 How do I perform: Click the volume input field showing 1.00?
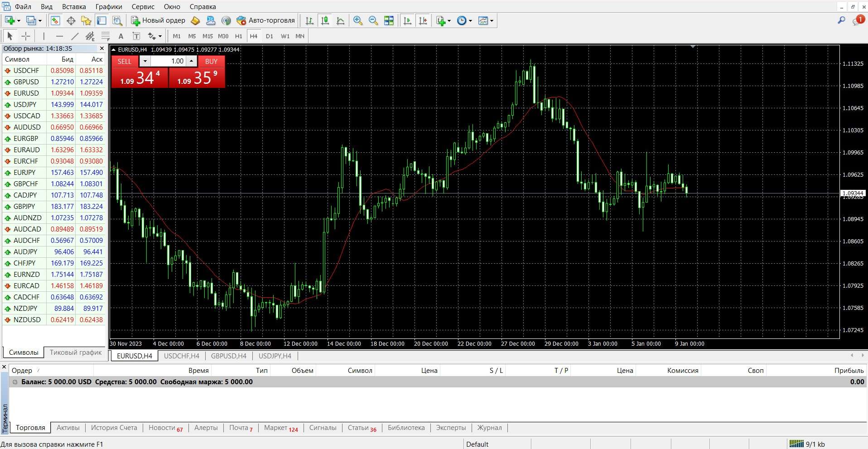point(168,61)
